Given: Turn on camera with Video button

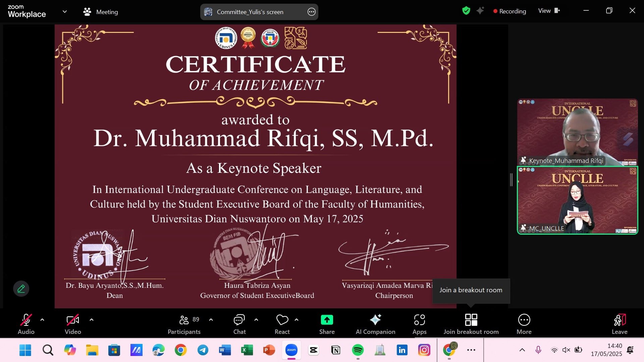Looking at the screenshot, I should click(73, 324).
